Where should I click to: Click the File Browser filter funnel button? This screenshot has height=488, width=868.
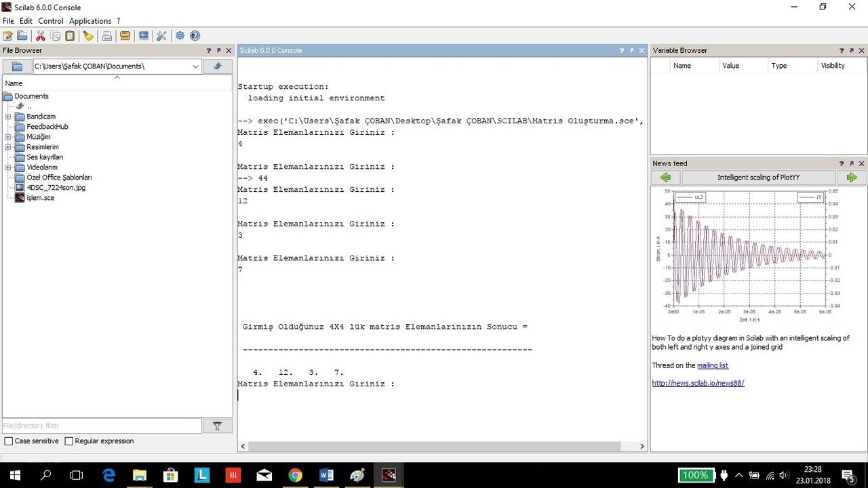[218, 426]
